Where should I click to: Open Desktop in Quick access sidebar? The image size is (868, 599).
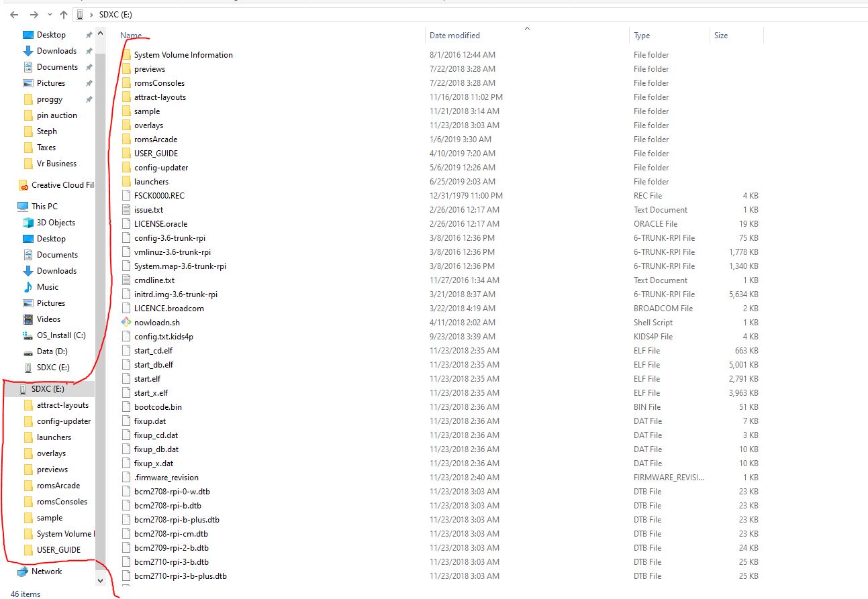click(51, 35)
